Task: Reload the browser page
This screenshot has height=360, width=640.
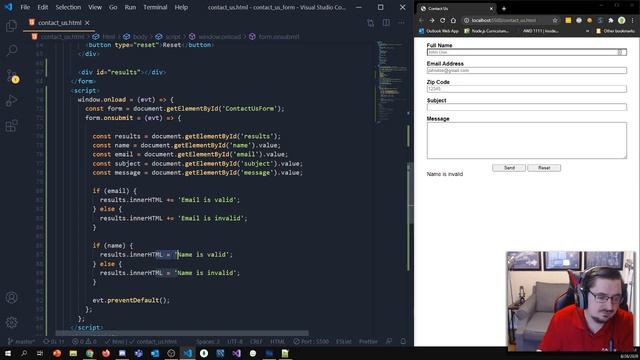Action: [x=442, y=20]
